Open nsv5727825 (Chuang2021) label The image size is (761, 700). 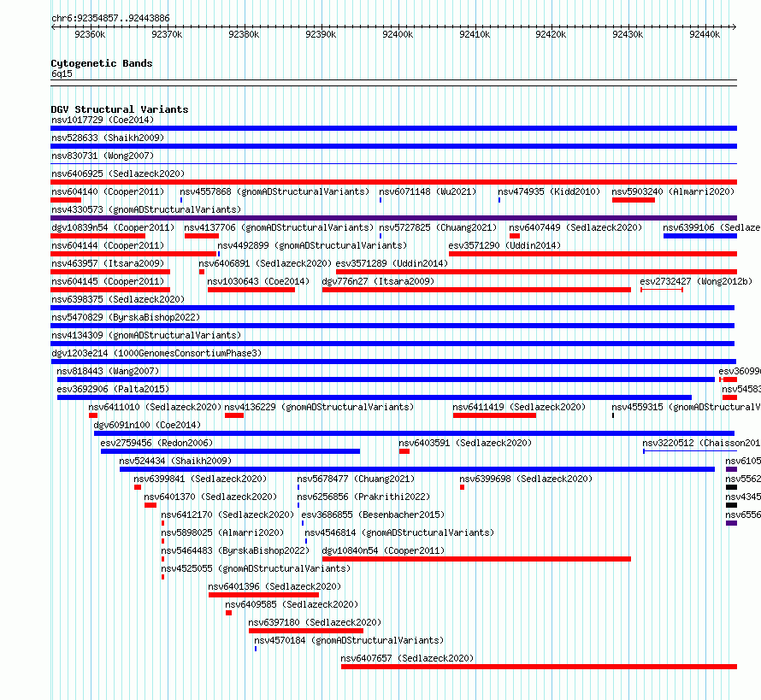click(x=438, y=227)
